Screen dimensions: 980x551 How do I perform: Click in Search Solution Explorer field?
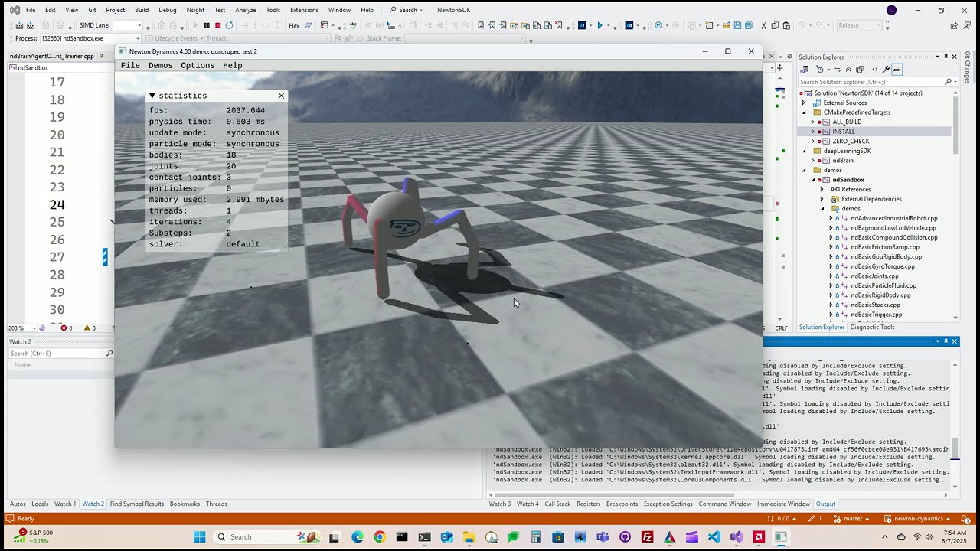pos(870,82)
